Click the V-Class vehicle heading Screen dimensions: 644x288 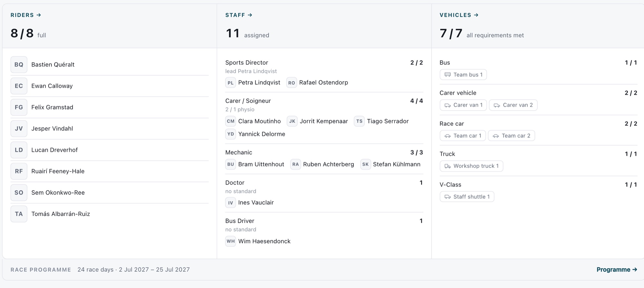tap(450, 185)
